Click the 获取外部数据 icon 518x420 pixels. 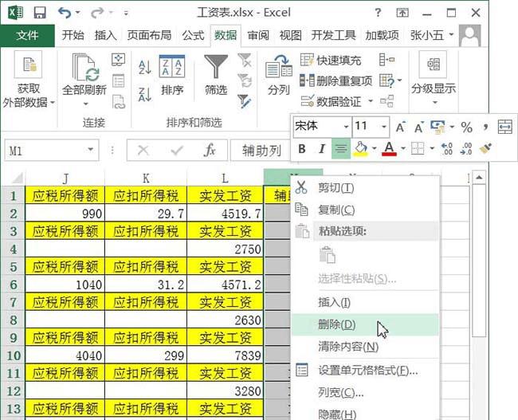pos(29,65)
